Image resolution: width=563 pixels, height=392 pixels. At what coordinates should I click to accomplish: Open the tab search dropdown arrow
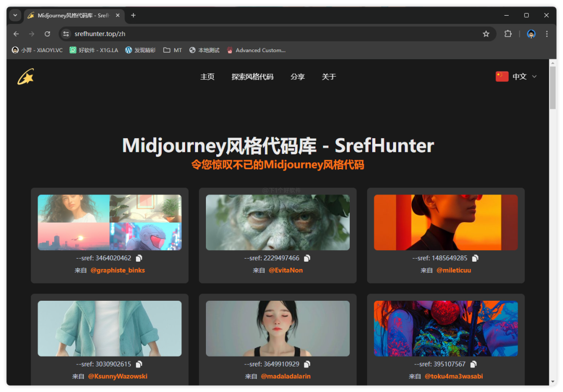[x=15, y=15]
